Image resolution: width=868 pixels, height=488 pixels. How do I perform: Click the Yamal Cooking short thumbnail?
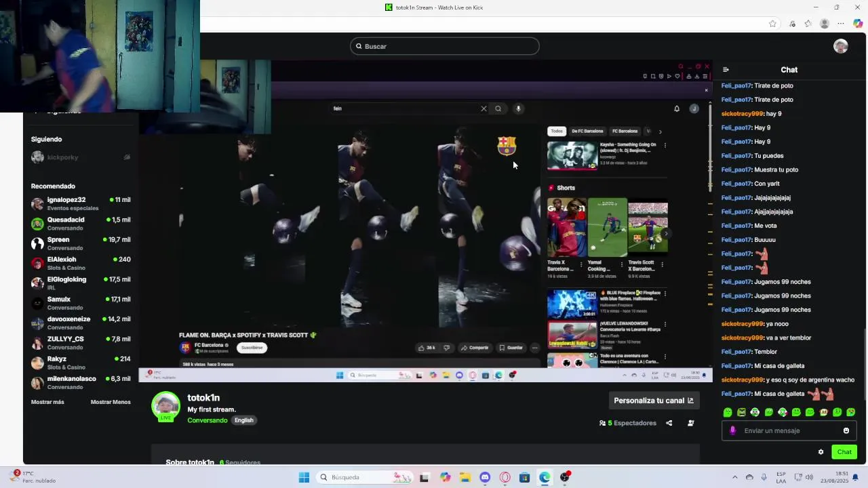point(608,228)
